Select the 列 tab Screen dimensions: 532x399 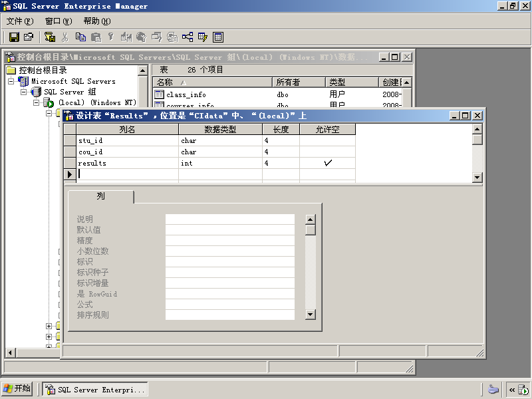coord(101,196)
